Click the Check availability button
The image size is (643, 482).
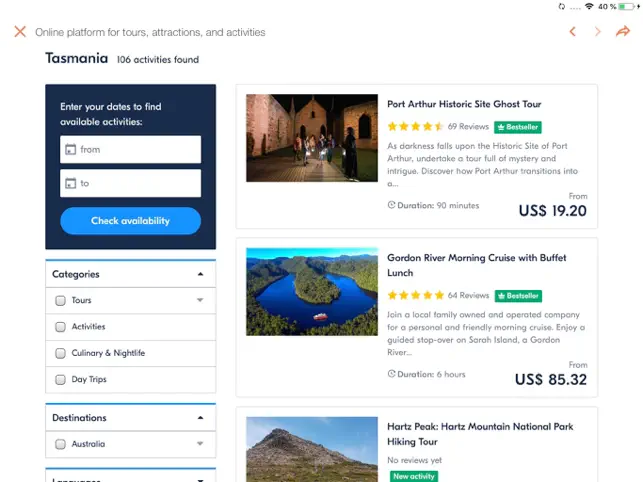click(x=130, y=221)
